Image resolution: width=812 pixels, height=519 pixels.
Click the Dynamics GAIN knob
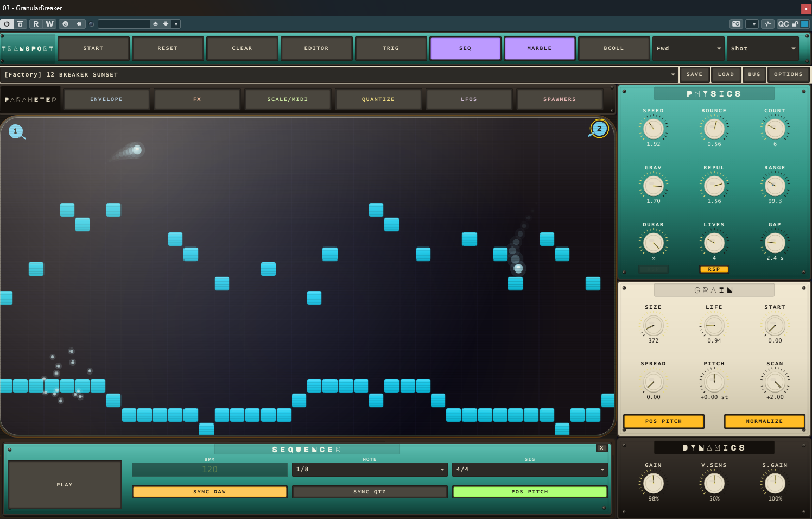(x=654, y=483)
